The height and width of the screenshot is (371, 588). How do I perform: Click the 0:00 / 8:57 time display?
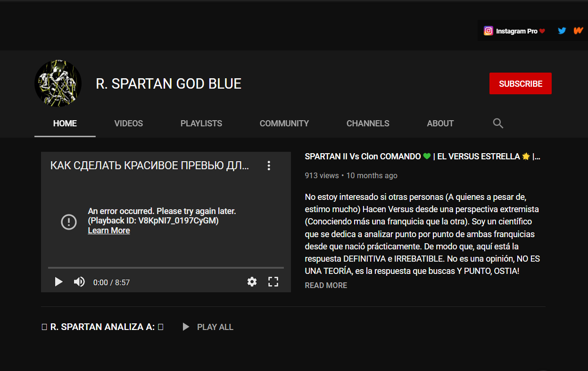[111, 282]
